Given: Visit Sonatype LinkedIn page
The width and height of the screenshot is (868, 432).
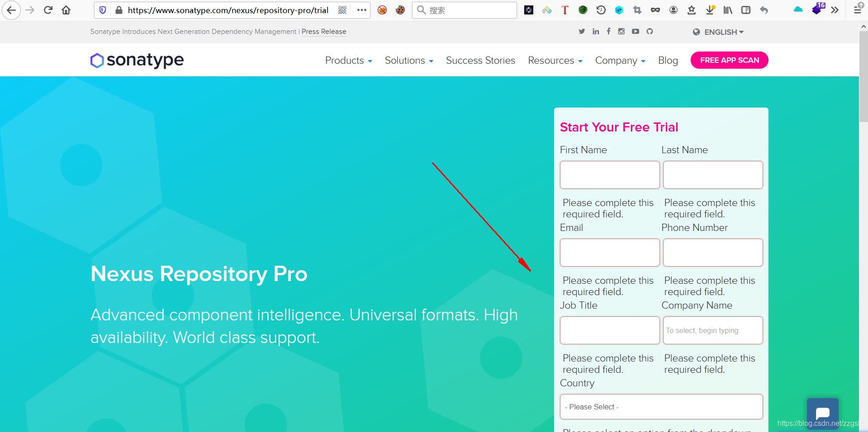Looking at the screenshot, I should click(596, 31).
